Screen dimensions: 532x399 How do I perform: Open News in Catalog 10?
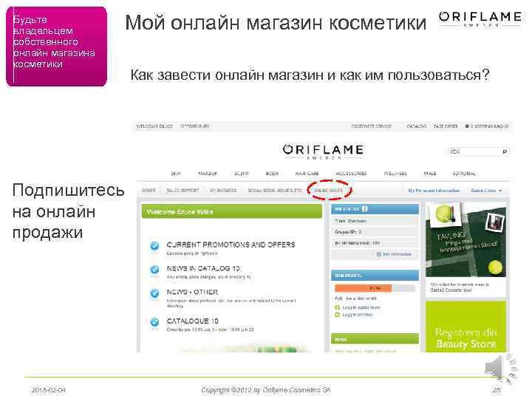(x=203, y=268)
